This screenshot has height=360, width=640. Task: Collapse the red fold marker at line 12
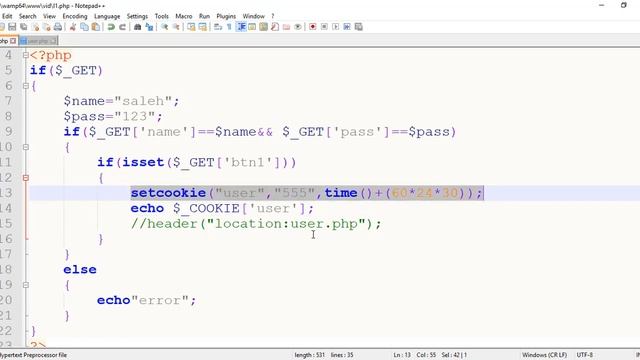(x=26, y=178)
